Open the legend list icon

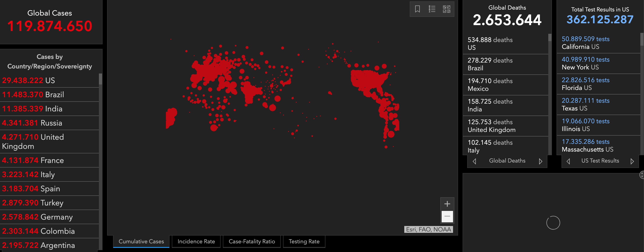pyautogui.click(x=432, y=9)
